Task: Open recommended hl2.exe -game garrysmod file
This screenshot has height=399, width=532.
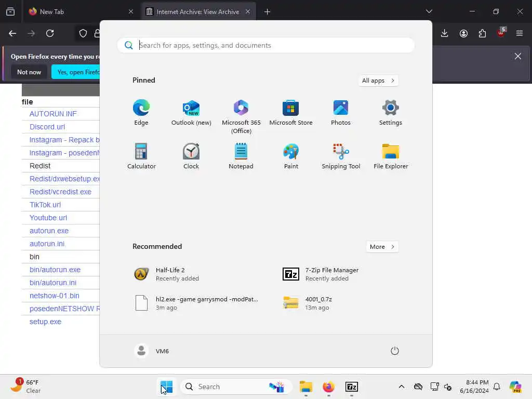Action: [x=197, y=303]
